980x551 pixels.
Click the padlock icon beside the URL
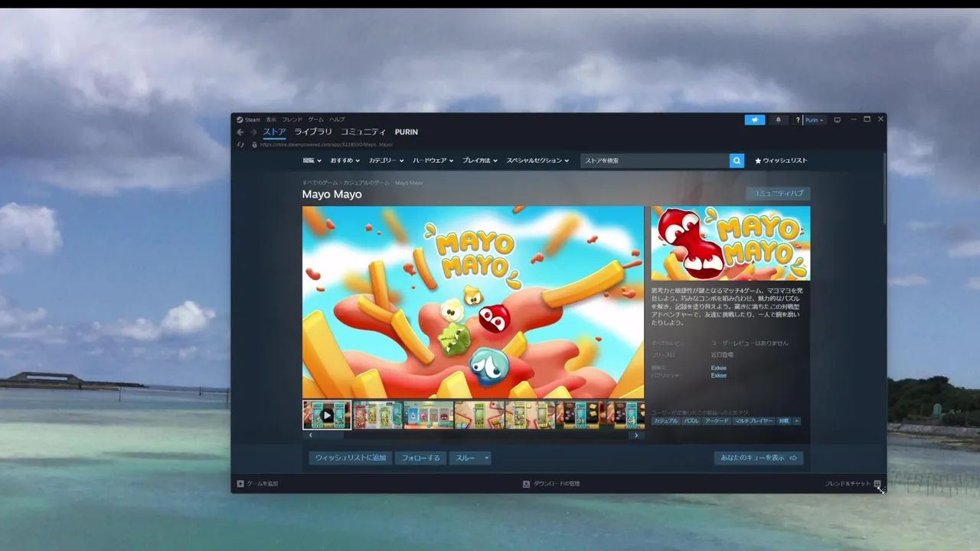254,144
